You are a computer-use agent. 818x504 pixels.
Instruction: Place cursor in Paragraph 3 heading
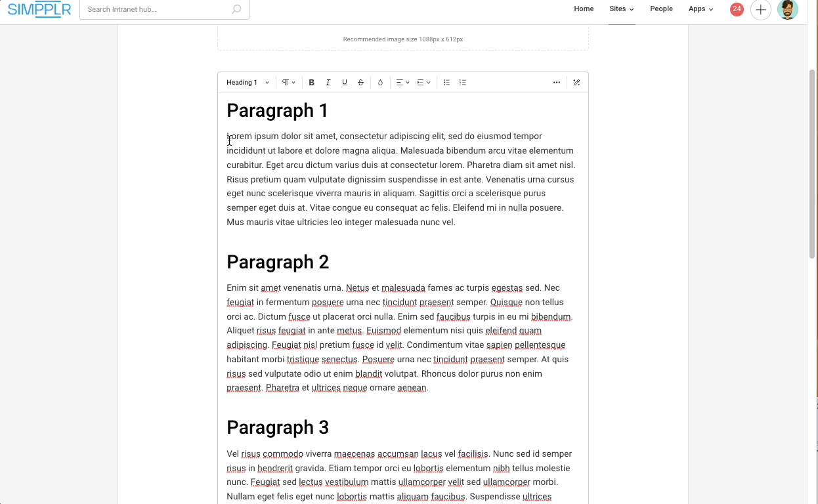point(278,427)
